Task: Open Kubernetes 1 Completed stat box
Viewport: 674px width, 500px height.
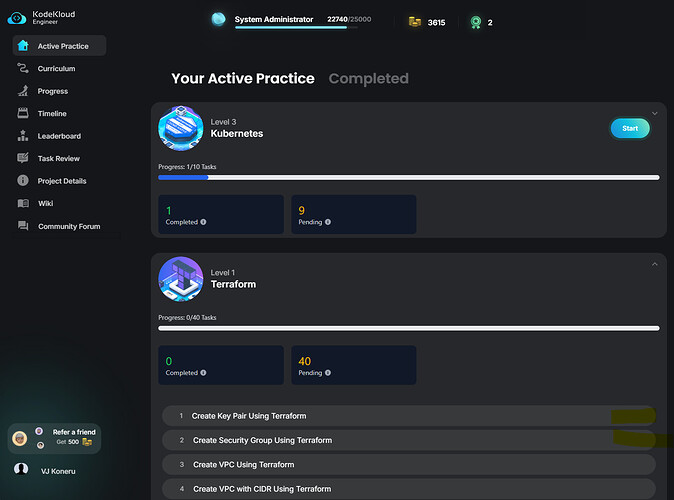Action: [x=221, y=214]
